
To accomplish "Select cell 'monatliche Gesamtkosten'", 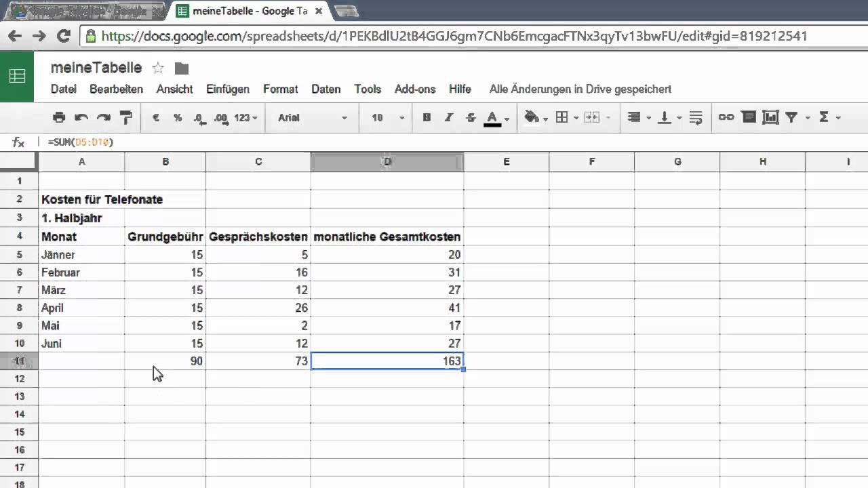I will (x=387, y=237).
